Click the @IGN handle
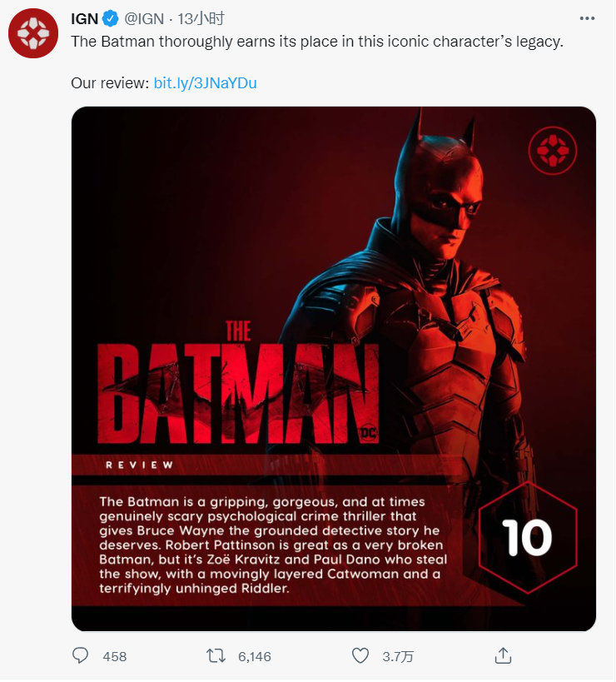Image resolution: width=616 pixels, height=682 pixels. [144, 18]
